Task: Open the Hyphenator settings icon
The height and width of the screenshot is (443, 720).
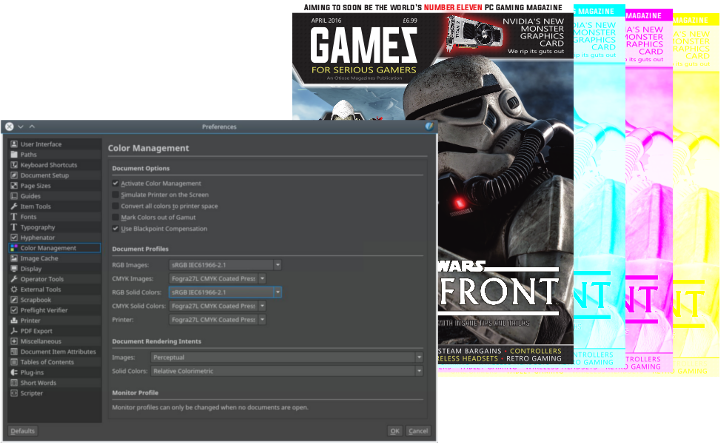Action: coord(14,238)
